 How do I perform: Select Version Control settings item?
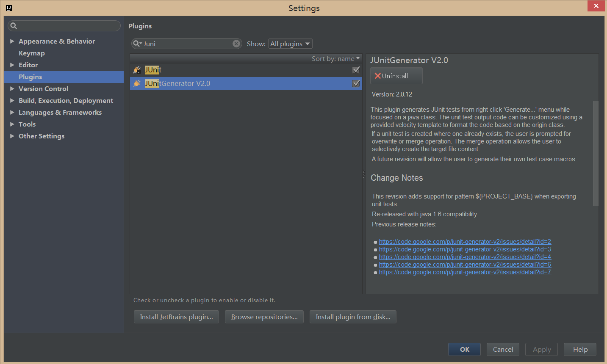pyautogui.click(x=43, y=88)
